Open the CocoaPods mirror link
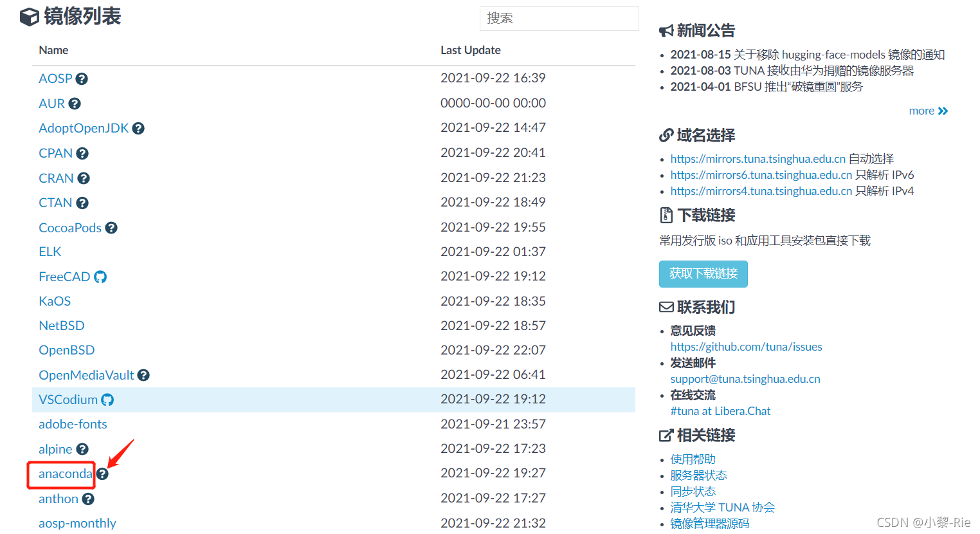Viewport: 980px width, 534px height. (70, 228)
